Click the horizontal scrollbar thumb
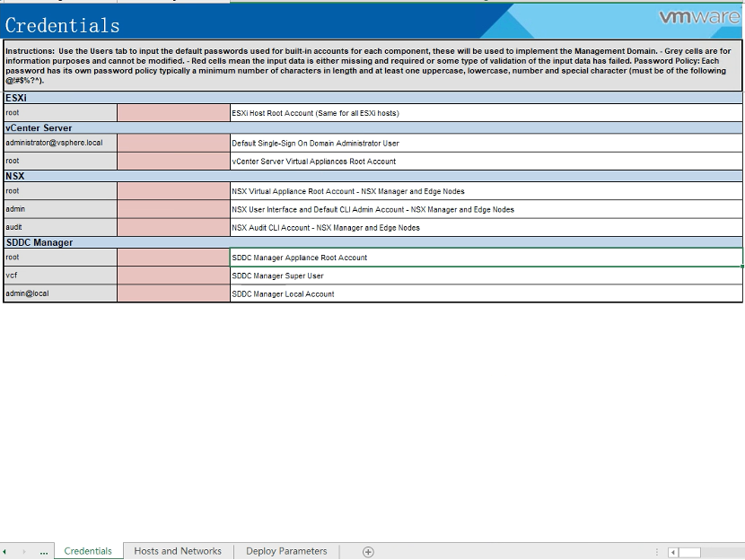 click(x=689, y=552)
